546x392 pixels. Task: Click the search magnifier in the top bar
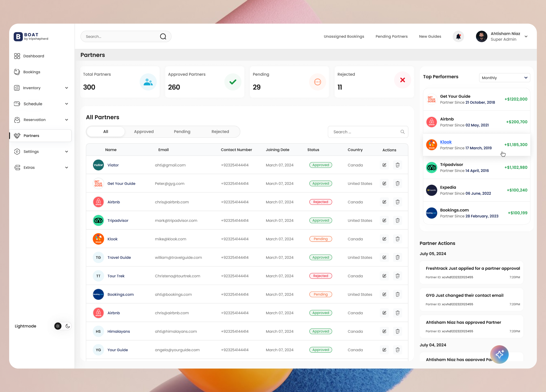[x=163, y=36]
